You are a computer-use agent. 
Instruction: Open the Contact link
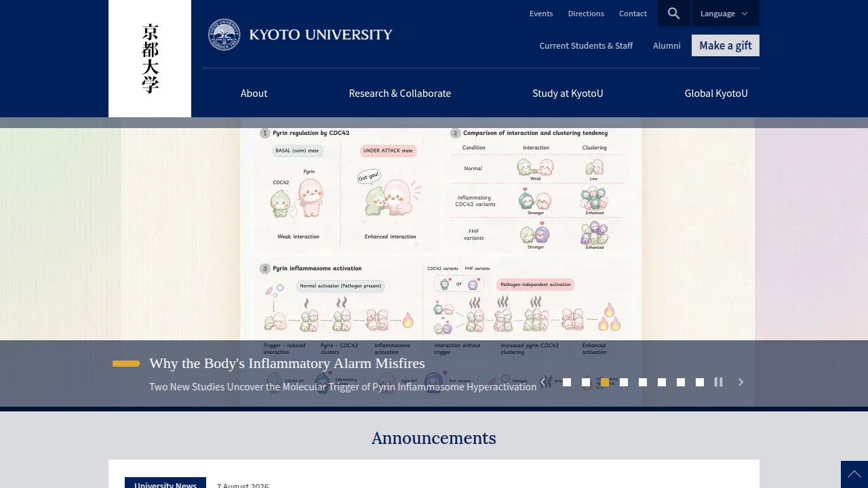(x=633, y=14)
